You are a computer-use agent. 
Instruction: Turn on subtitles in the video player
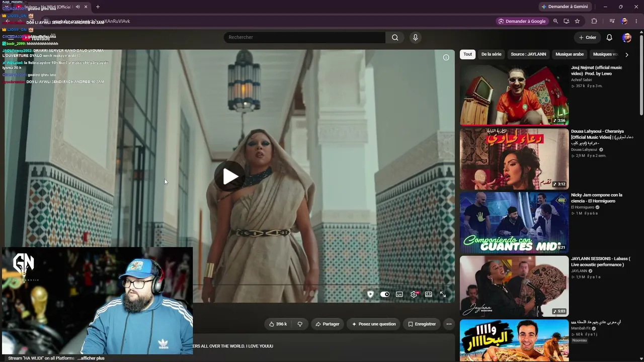(x=399, y=294)
